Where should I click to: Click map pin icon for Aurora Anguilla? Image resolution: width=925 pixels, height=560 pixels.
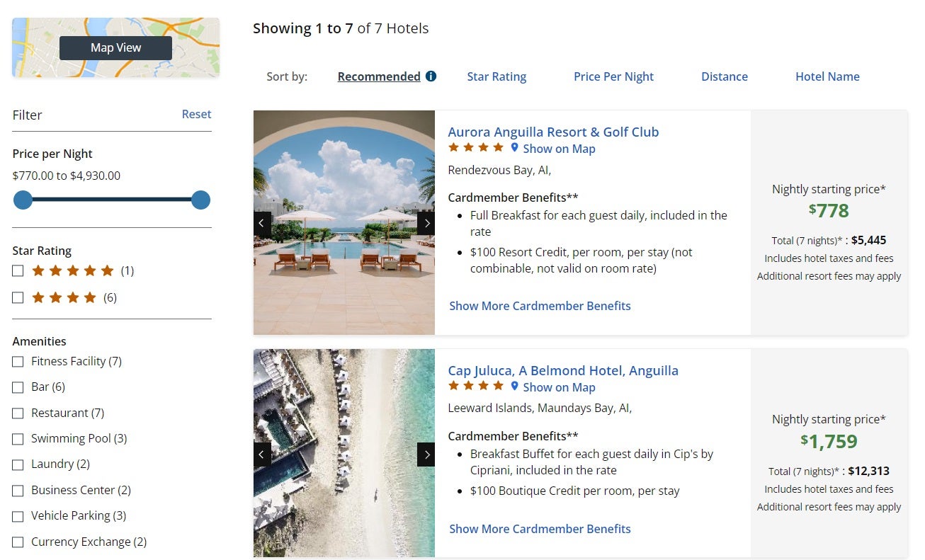point(515,148)
